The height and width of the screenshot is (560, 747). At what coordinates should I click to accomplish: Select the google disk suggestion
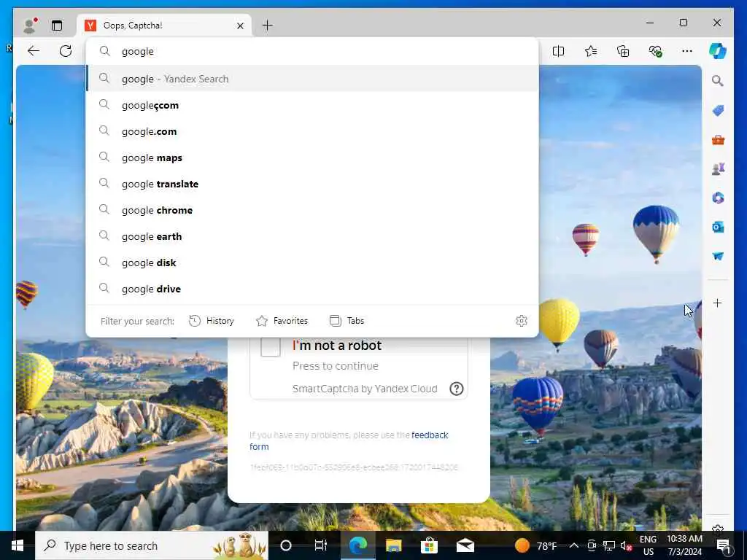(312, 262)
